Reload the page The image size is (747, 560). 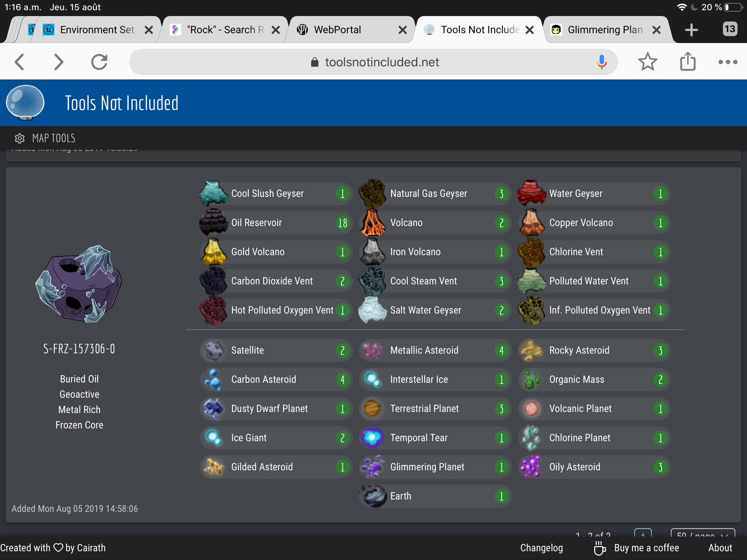(99, 62)
